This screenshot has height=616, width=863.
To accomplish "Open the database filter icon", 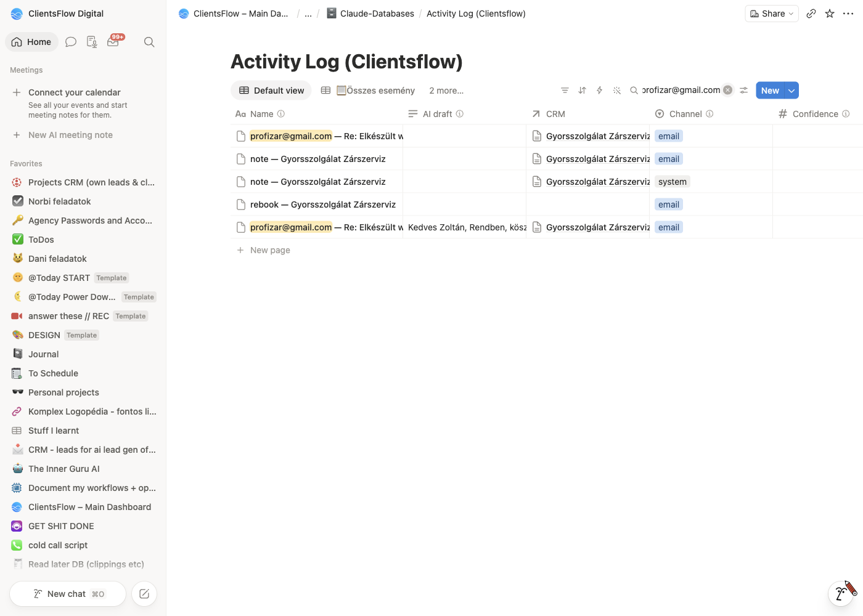I will click(x=565, y=91).
